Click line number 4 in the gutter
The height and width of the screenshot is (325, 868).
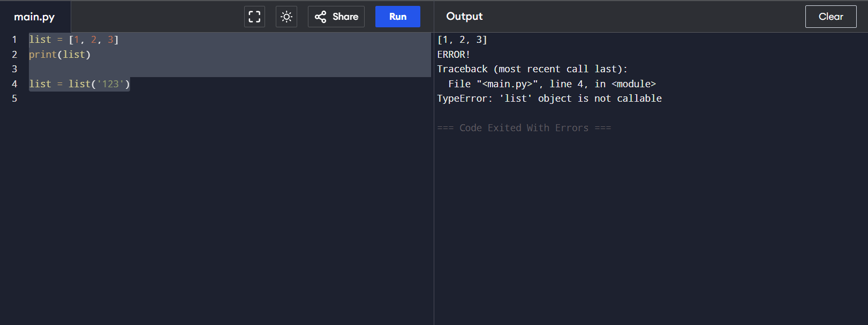coord(14,84)
